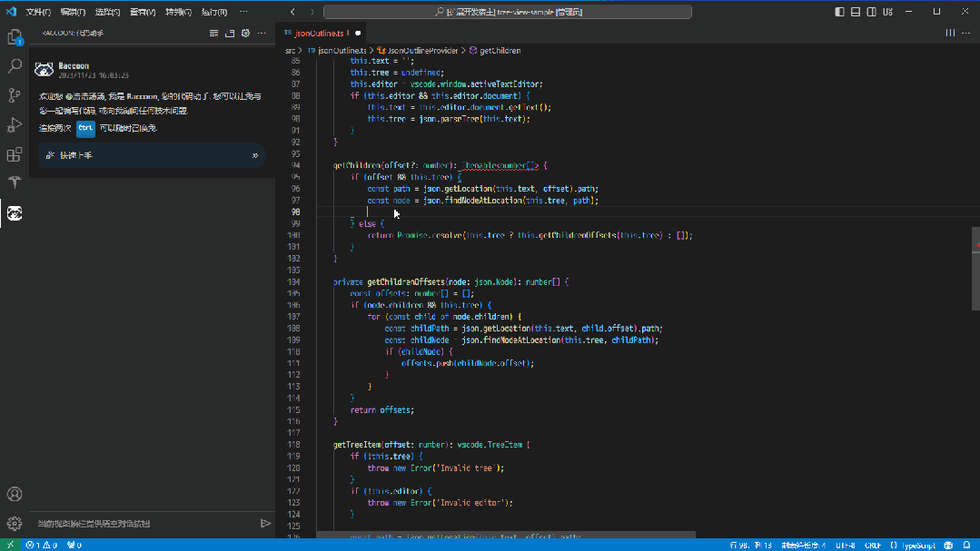Select the jsonOutline.ts editor tab
The image size is (980, 551).
[324, 33]
